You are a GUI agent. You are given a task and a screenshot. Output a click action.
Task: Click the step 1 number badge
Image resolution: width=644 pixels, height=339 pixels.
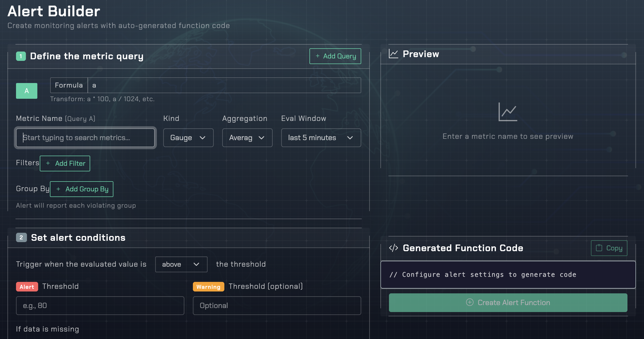coord(21,56)
